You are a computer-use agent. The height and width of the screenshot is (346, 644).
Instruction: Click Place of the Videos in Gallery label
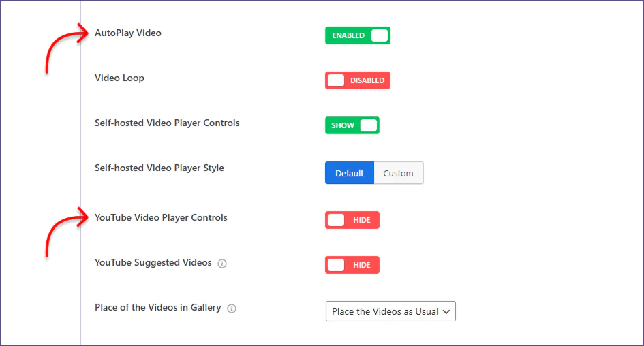[157, 307]
